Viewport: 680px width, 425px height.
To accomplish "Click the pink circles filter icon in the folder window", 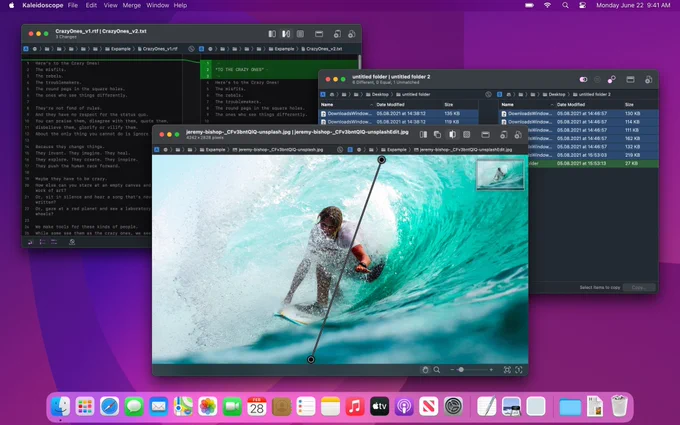I will coord(611,79).
